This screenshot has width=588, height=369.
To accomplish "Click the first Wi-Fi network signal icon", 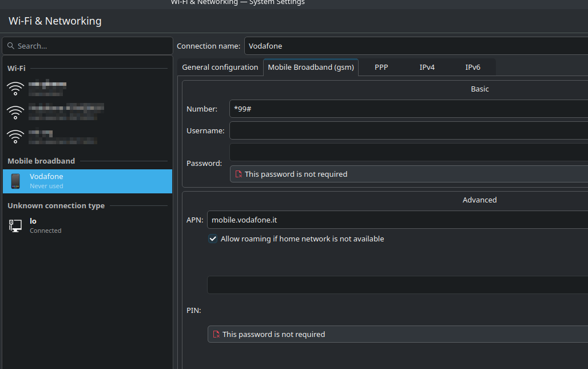I will (15, 89).
